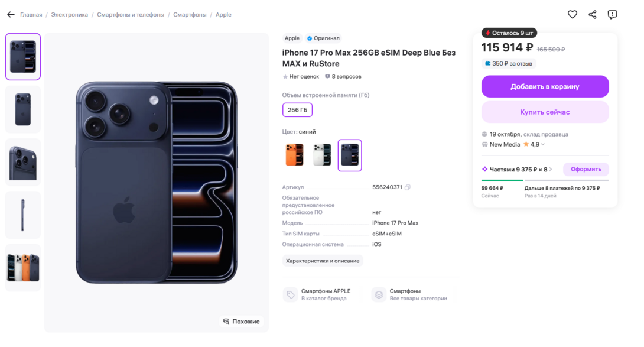Go to Смартфоны и телефоны breadcrumb
Screen dimensions: 644x347
pos(131,15)
